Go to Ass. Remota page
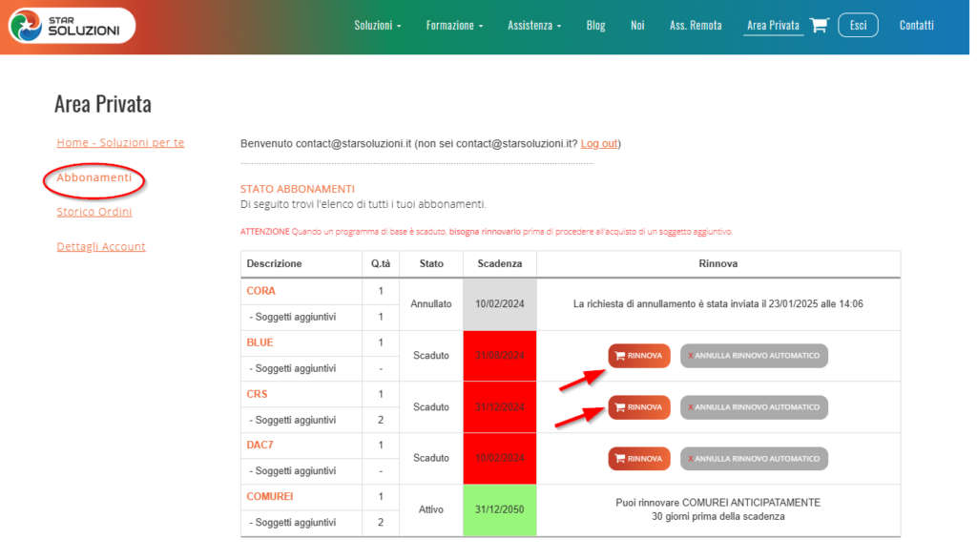This screenshot has width=977, height=560. coord(696,26)
